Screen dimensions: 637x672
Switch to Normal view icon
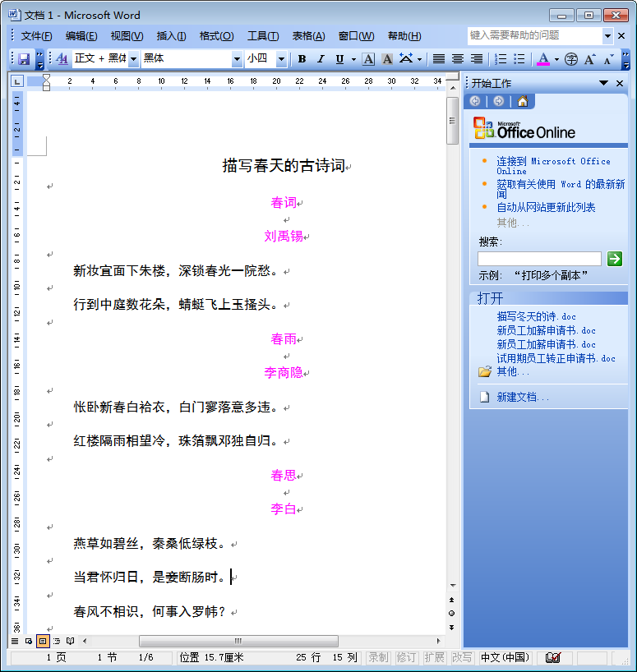15,641
